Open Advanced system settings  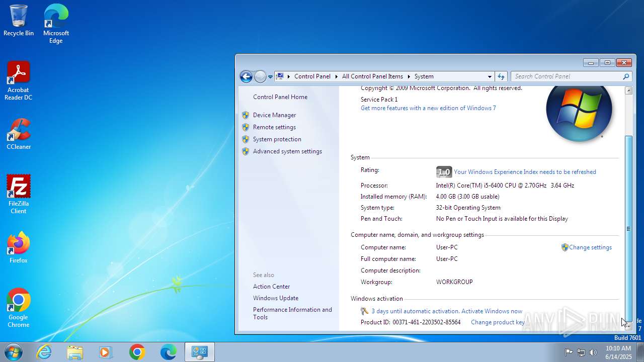pos(287,151)
